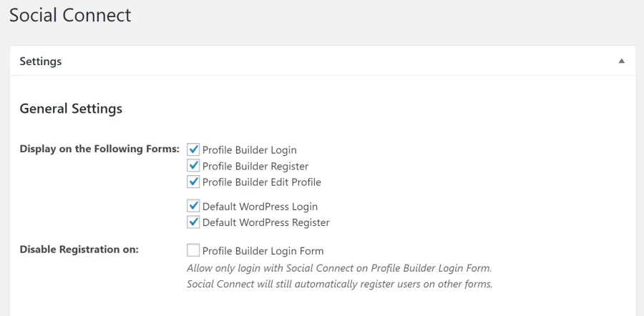Enable the Profile Builder Login Form checkbox

(193, 250)
